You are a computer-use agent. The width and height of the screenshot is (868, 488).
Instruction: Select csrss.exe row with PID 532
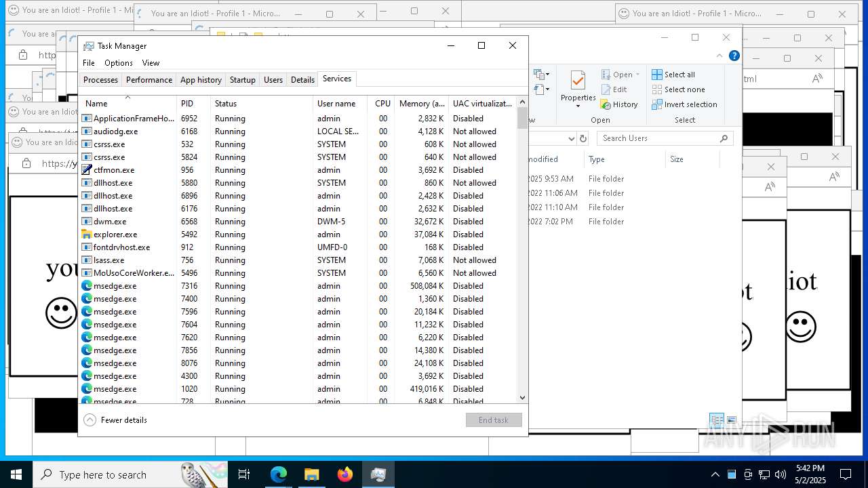(298, 144)
